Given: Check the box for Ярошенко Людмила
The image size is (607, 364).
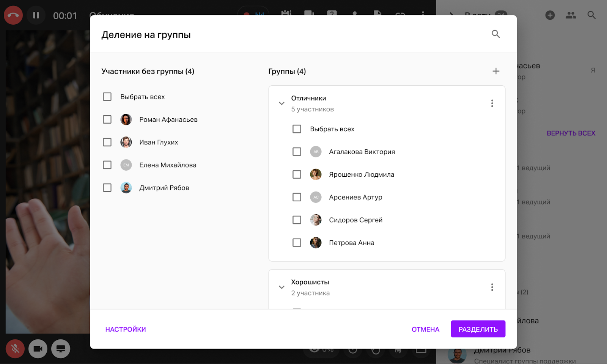Looking at the screenshot, I should [x=297, y=174].
